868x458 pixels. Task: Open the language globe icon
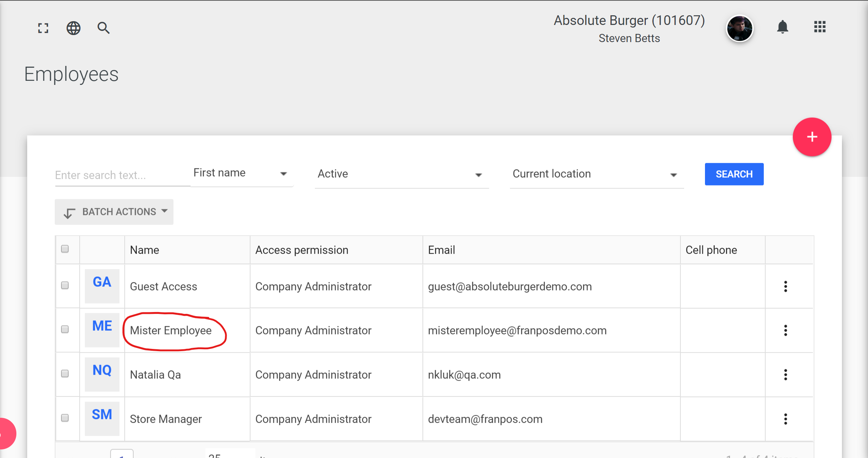coord(73,28)
